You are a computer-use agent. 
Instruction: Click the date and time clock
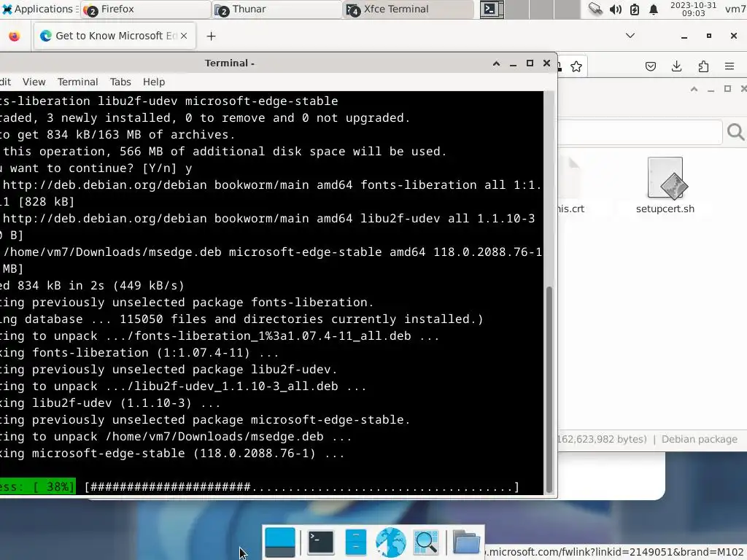pyautogui.click(x=693, y=9)
